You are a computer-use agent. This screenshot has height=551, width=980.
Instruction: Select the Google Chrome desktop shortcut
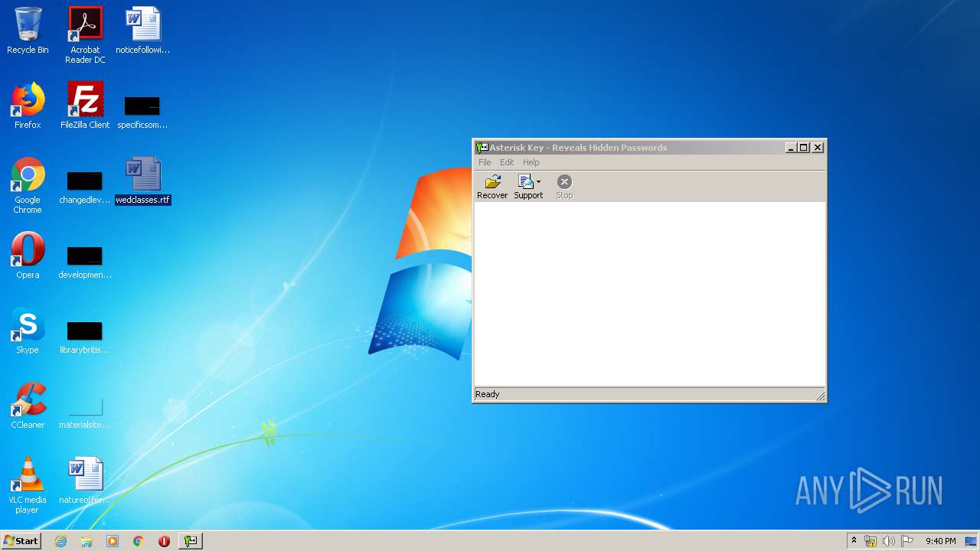(x=28, y=186)
